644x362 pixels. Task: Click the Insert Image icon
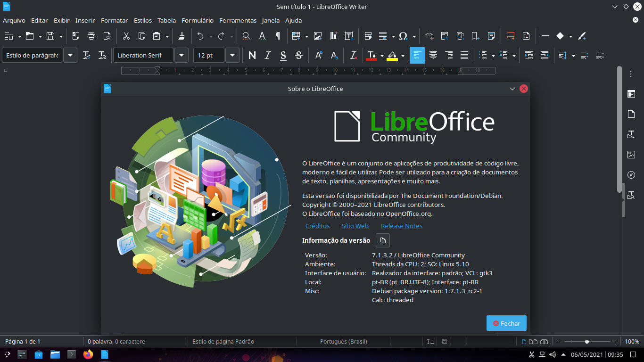click(x=318, y=36)
